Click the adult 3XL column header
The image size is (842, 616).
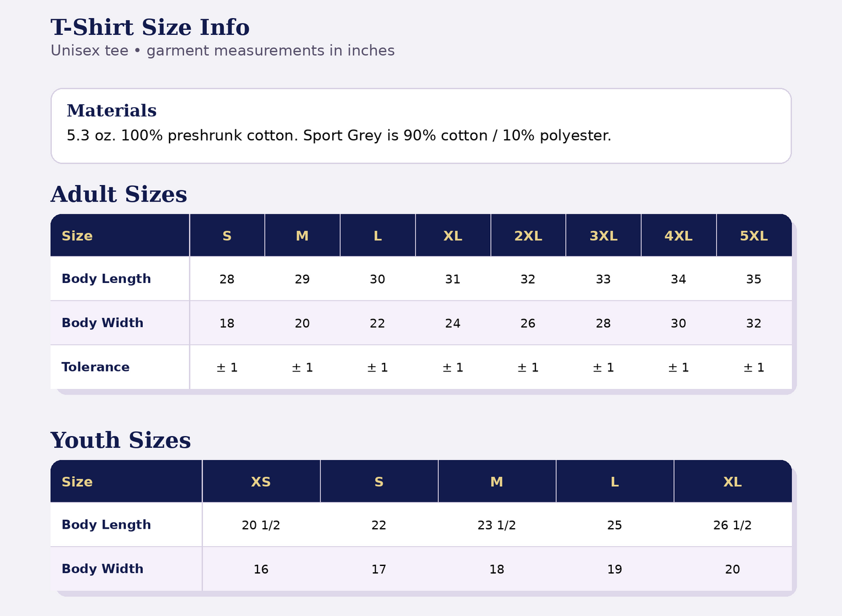click(603, 235)
